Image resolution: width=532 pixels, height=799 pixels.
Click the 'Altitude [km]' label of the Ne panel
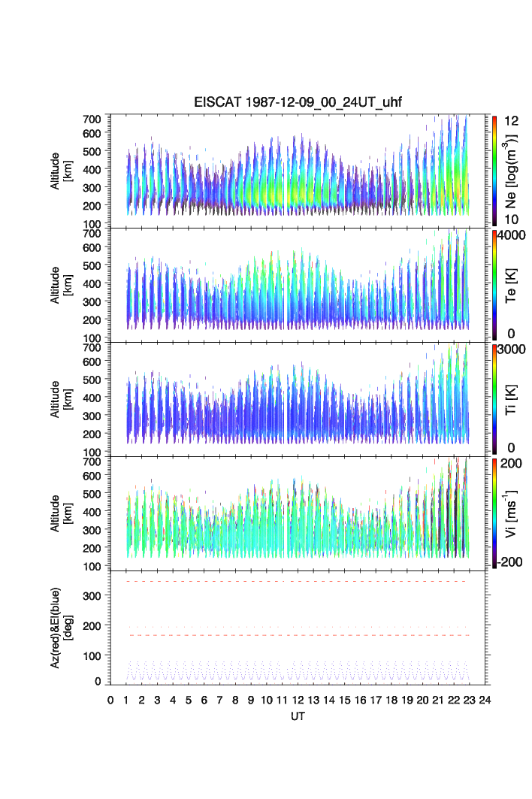61,171
